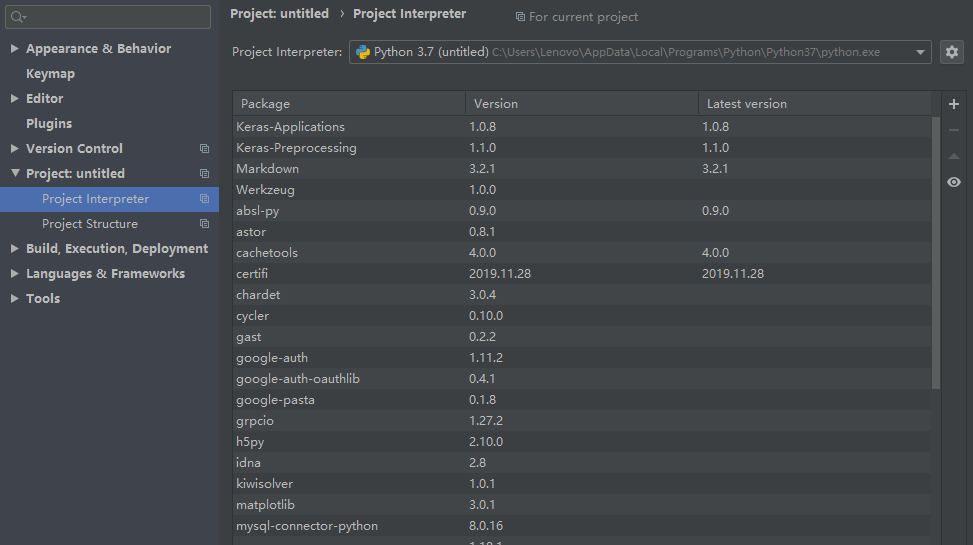Expand the Appearance & Behavior section
Viewport: 973px width, 545px height.
(14, 49)
